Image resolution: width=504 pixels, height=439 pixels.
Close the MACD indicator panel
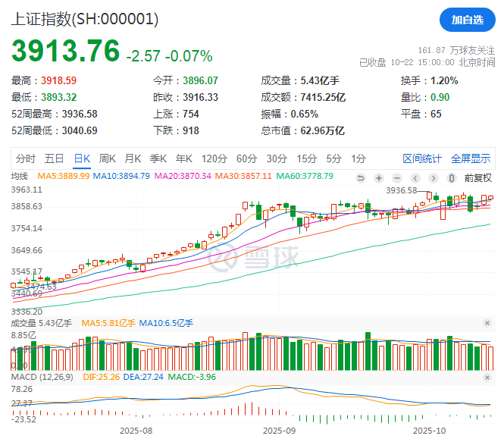[487, 378]
